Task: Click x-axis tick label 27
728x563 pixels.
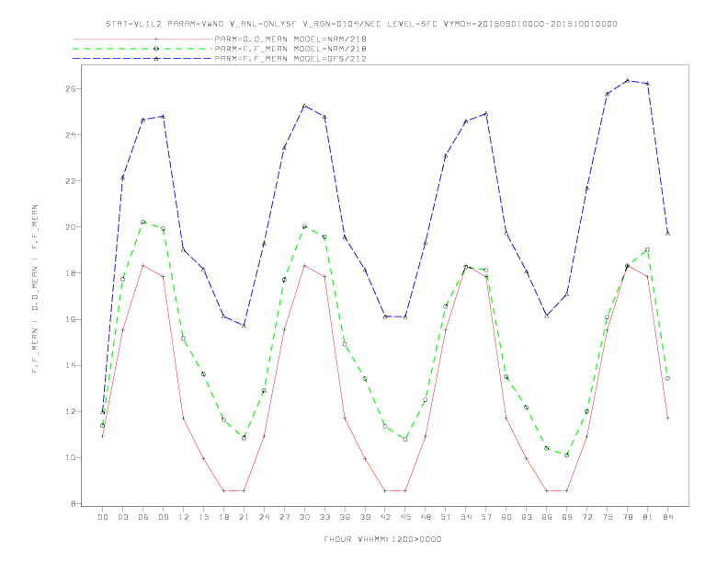Action: pos(284,517)
